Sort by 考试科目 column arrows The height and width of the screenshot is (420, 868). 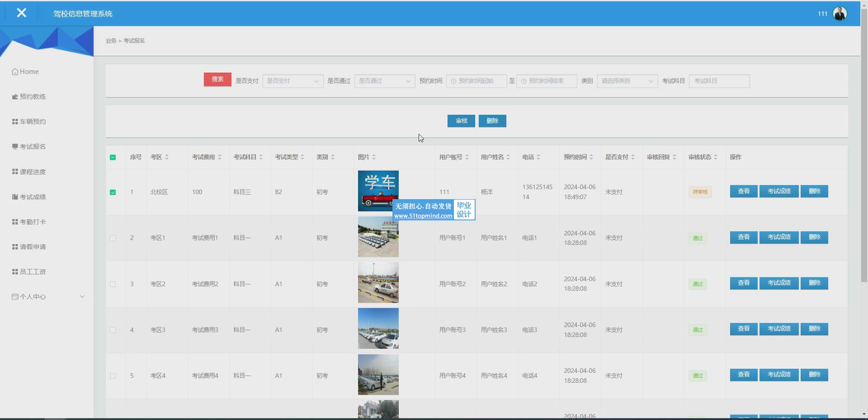[261, 157]
